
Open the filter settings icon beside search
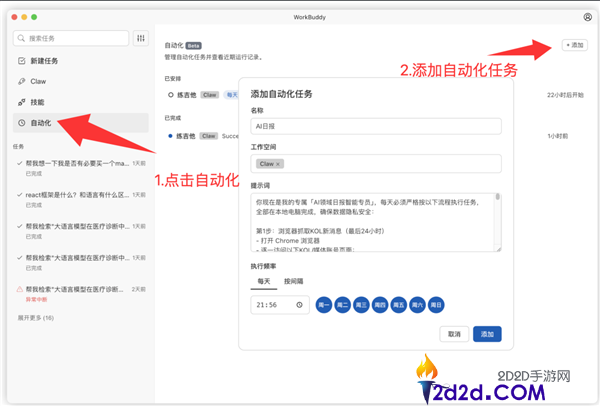click(x=141, y=38)
